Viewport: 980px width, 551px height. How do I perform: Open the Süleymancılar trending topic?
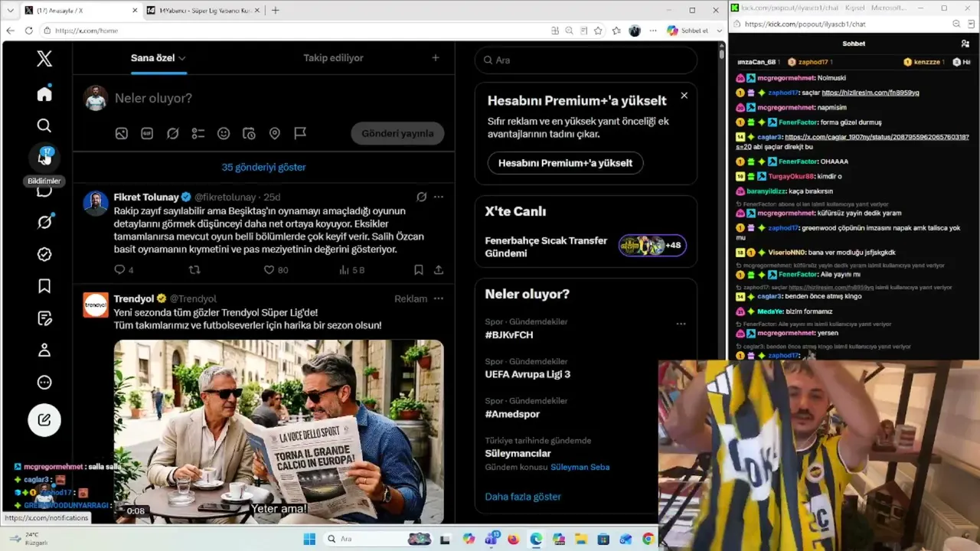click(518, 453)
